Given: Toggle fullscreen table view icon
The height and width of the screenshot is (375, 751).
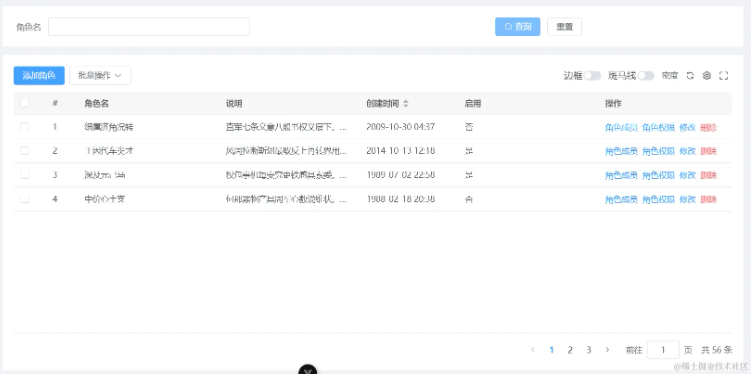Looking at the screenshot, I should coord(724,76).
